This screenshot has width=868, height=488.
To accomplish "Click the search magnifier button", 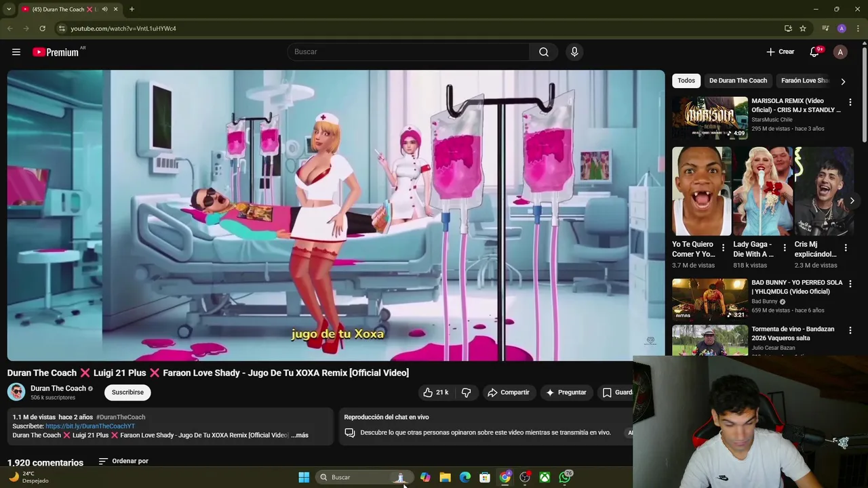I will tap(544, 52).
